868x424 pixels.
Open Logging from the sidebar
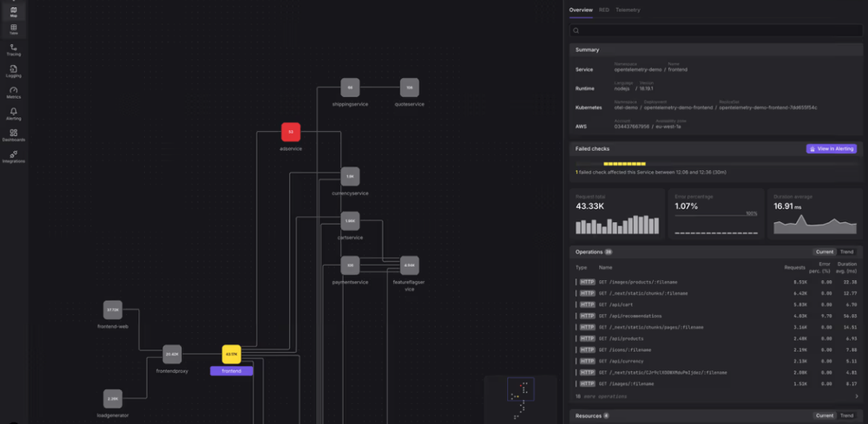tap(14, 71)
